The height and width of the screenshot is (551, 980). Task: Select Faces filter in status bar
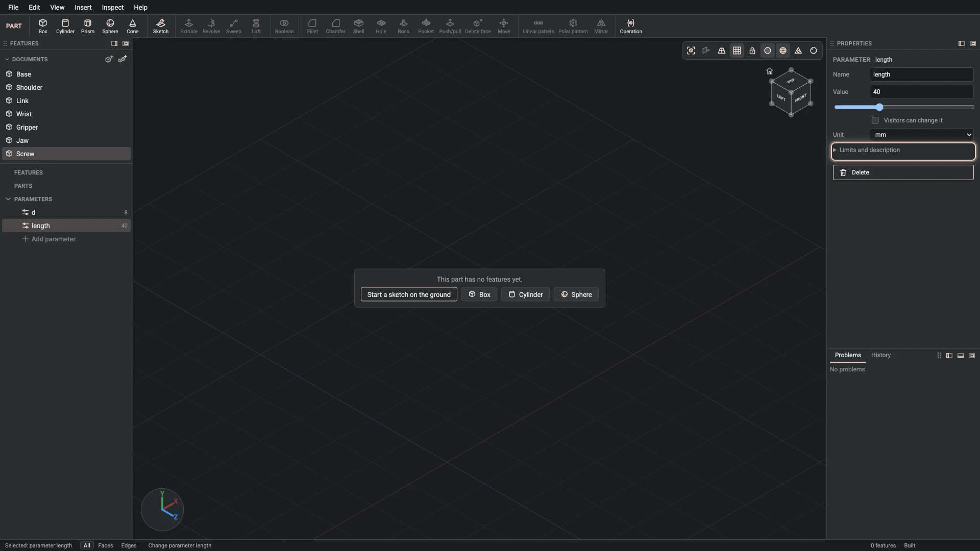(106, 545)
